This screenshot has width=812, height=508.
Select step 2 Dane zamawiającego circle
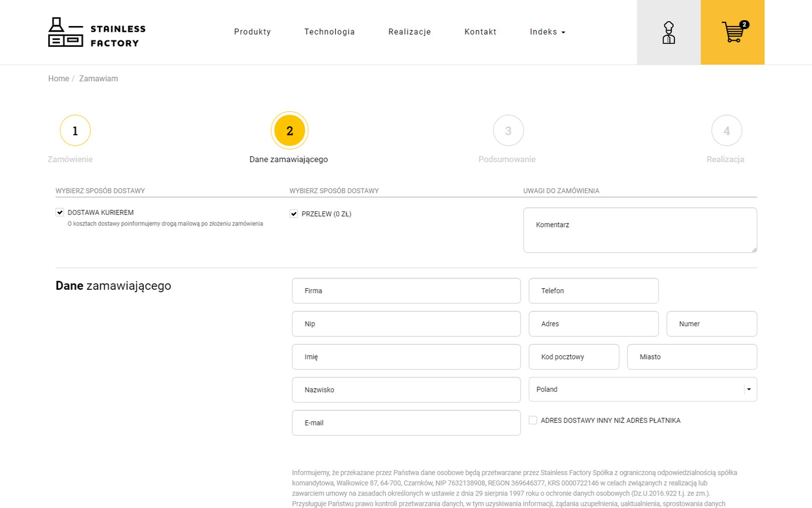point(290,131)
